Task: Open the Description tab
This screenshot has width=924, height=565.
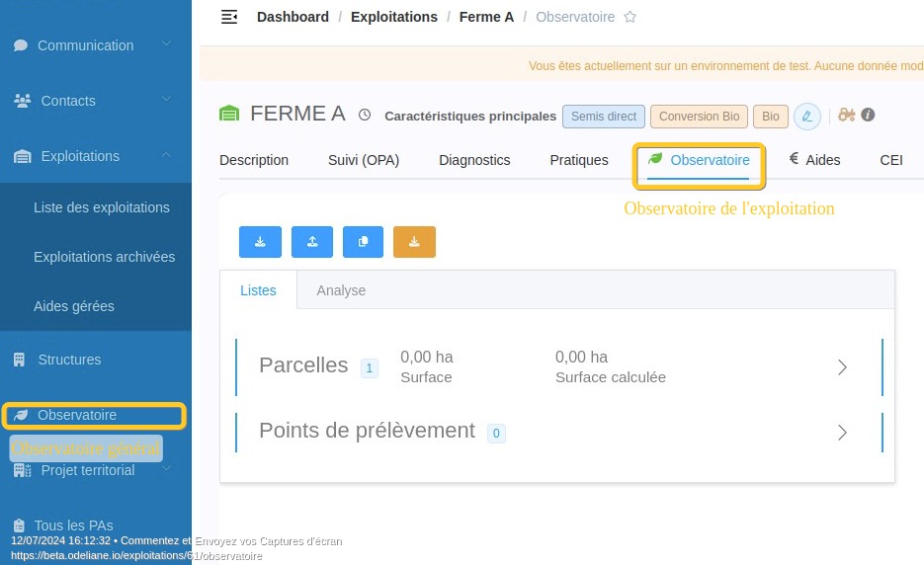Action: pos(254,160)
